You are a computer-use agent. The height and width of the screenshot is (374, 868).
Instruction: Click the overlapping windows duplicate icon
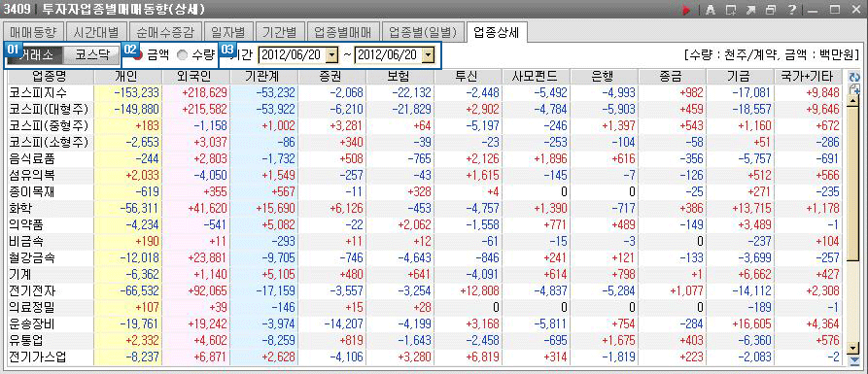[x=770, y=10]
